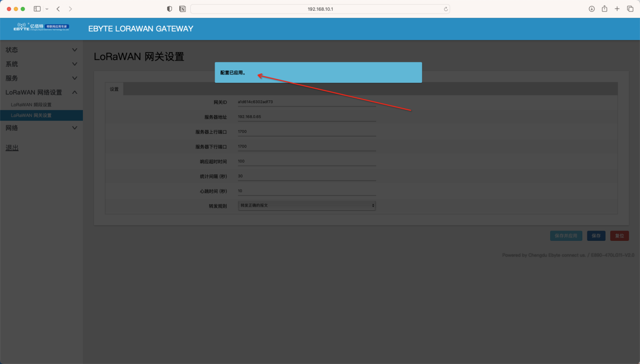640x364 pixels.
Task: Expand the 服务 sidebar section
Action: [41, 78]
